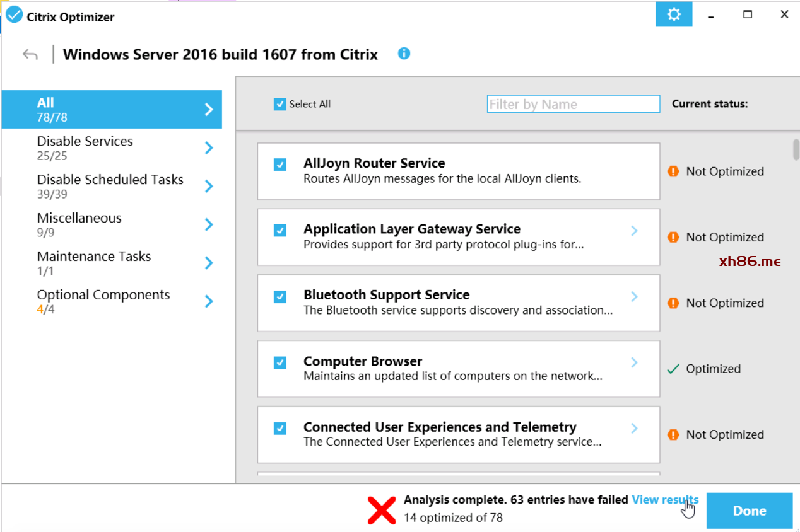This screenshot has width=800, height=532.
Task: Click '14 optimized of 78' status text
Action: [x=453, y=518]
